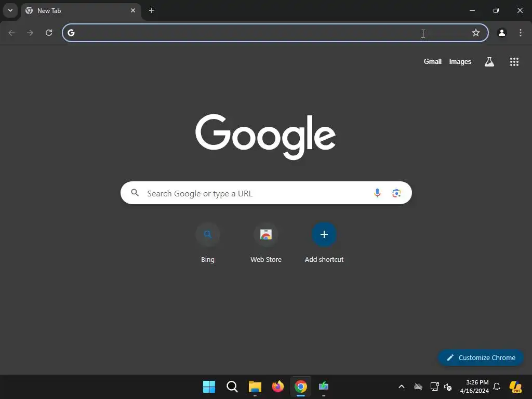This screenshot has width=532, height=399.
Task: Click the Chrome taskbar icon
Action: pos(301,387)
